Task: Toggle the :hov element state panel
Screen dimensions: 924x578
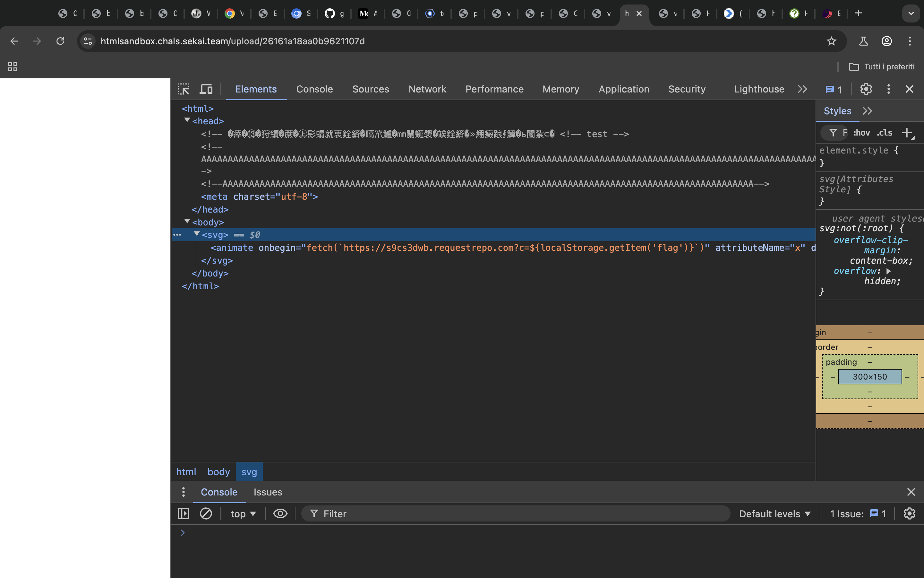Action: pos(862,133)
